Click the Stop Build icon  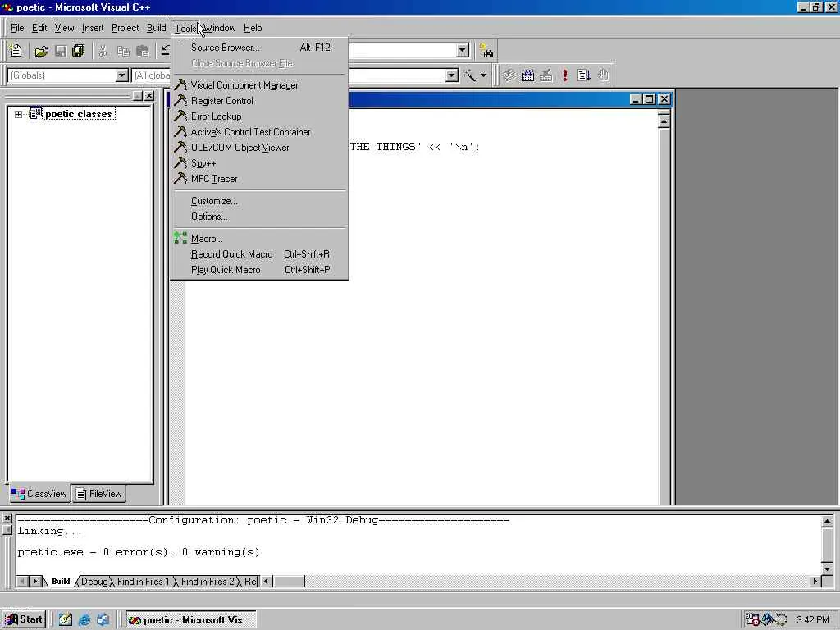tap(546, 75)
